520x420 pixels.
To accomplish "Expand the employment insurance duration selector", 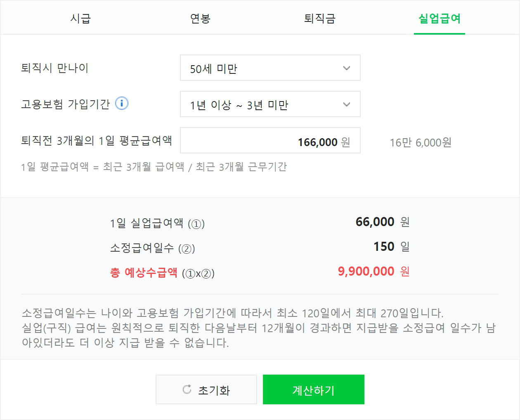I will click(x=270, y=104).
